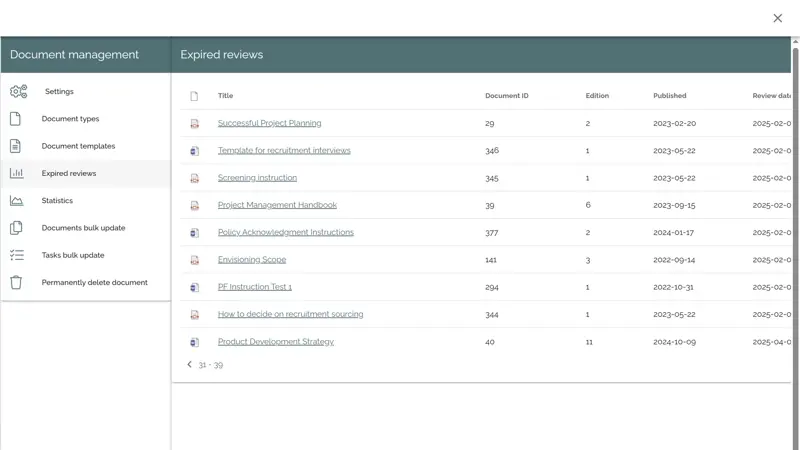Open Settings in the sidebar
Screen dimensions: 800x450
tap(85, 91)
